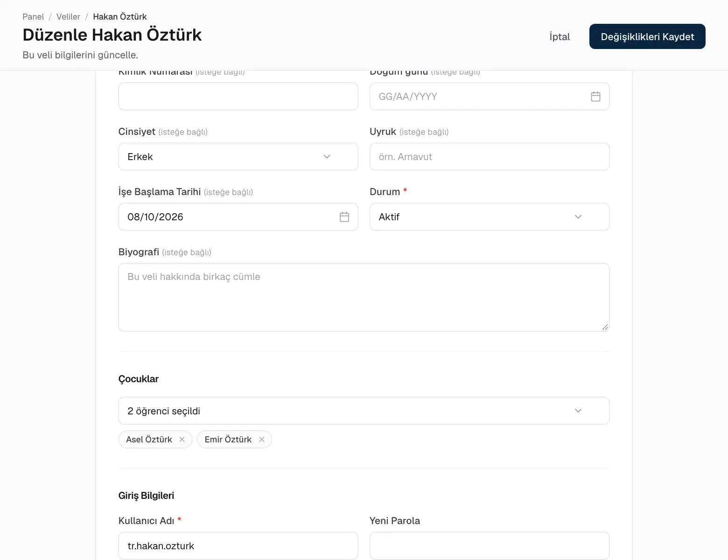
Task: Remove Emir Öztürk from selected children
Action: click(x=262, y=440)
